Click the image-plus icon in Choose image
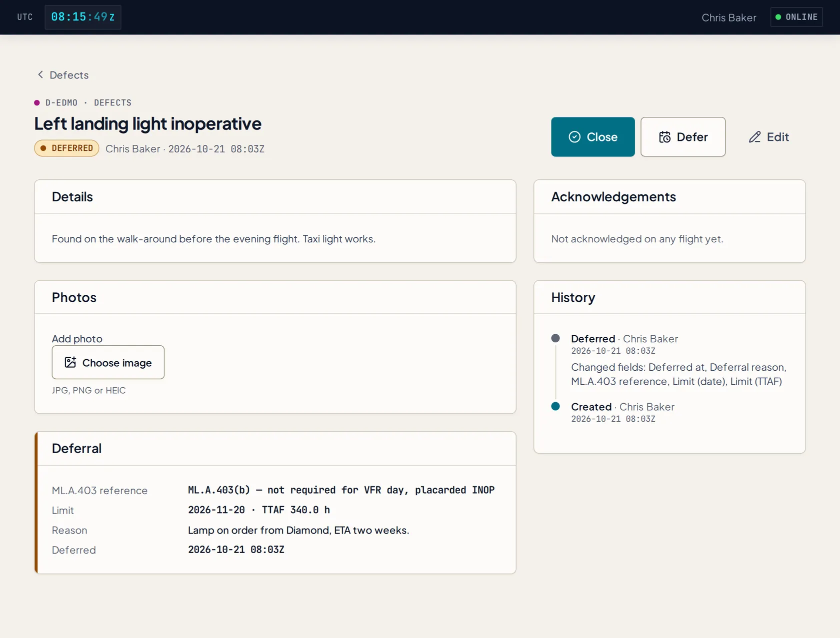Screen dimensions: 840x638 click(x=70, y=362)
